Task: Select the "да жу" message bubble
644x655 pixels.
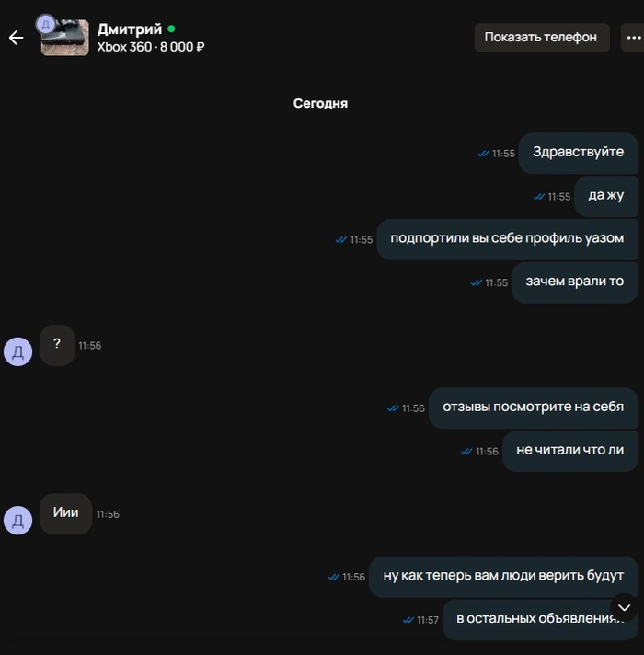Action: [606, 196]
